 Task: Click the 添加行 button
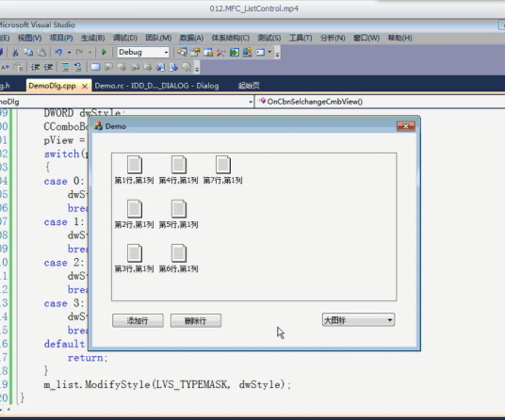point(138,320)
